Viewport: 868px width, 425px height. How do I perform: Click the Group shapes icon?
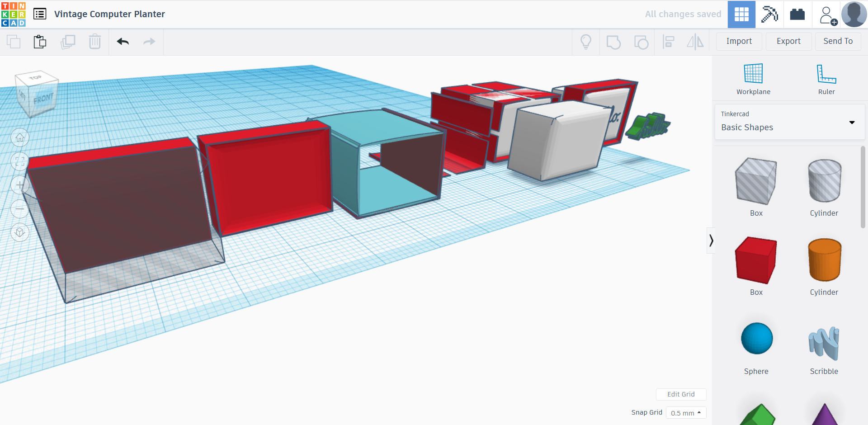point(613,42)
